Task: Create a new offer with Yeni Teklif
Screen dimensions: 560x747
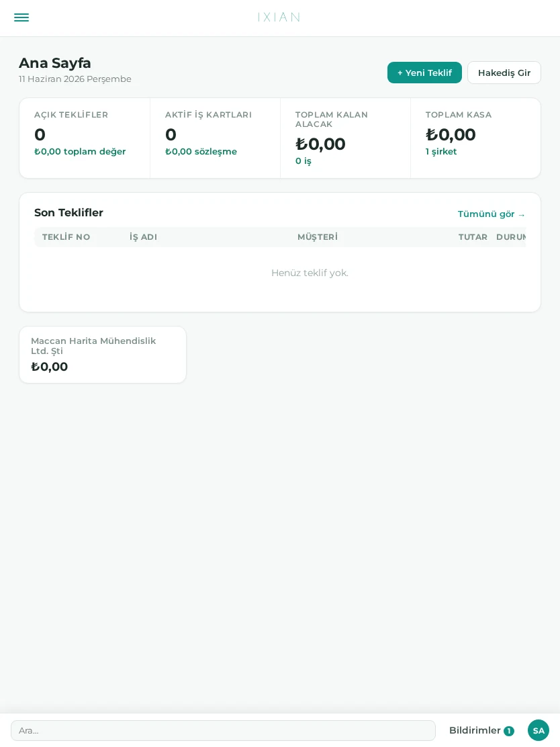Action: (x=424, y=73)
